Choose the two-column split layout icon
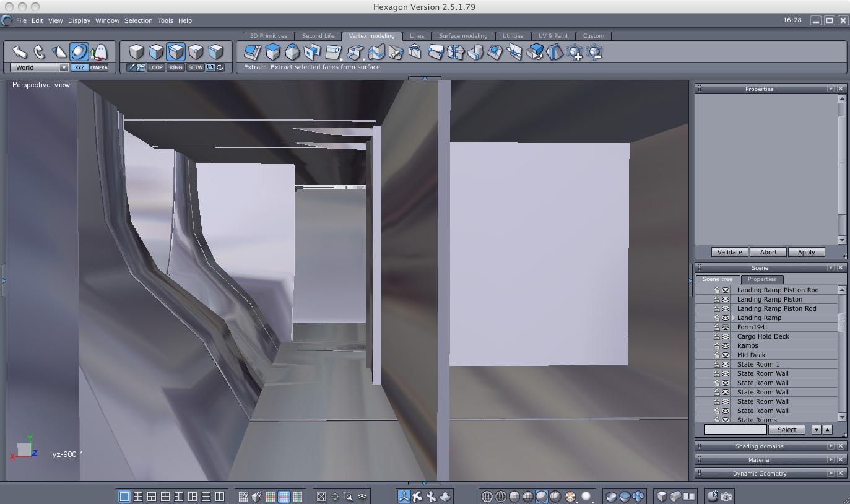The width and height of the screenshot is (850, 504). click(220, 497)
